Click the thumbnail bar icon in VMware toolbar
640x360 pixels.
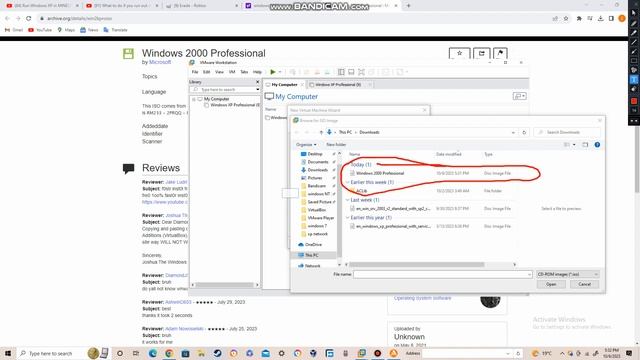pyautogui.click(x=351, y=72)
